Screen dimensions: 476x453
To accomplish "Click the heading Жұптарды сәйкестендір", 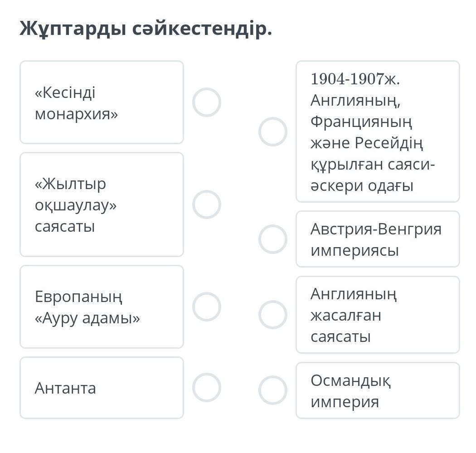I will pyautogui.click(x=146, y=29).
